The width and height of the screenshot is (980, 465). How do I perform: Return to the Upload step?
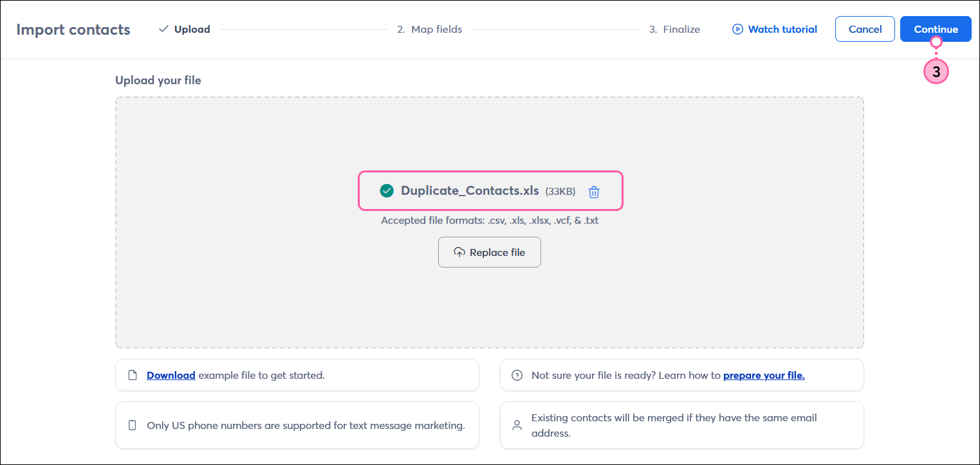194,29
